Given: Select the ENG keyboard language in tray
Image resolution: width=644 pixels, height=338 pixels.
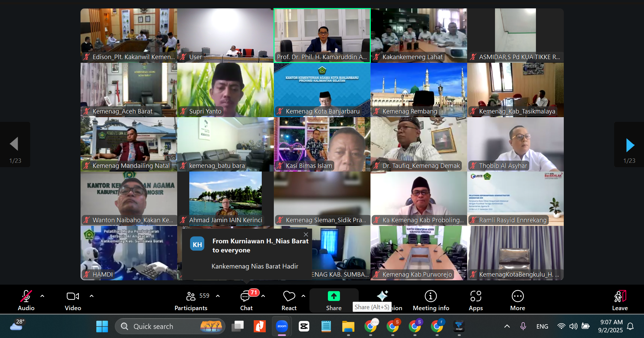Looking at the screenshot, I should coord(542,326).
